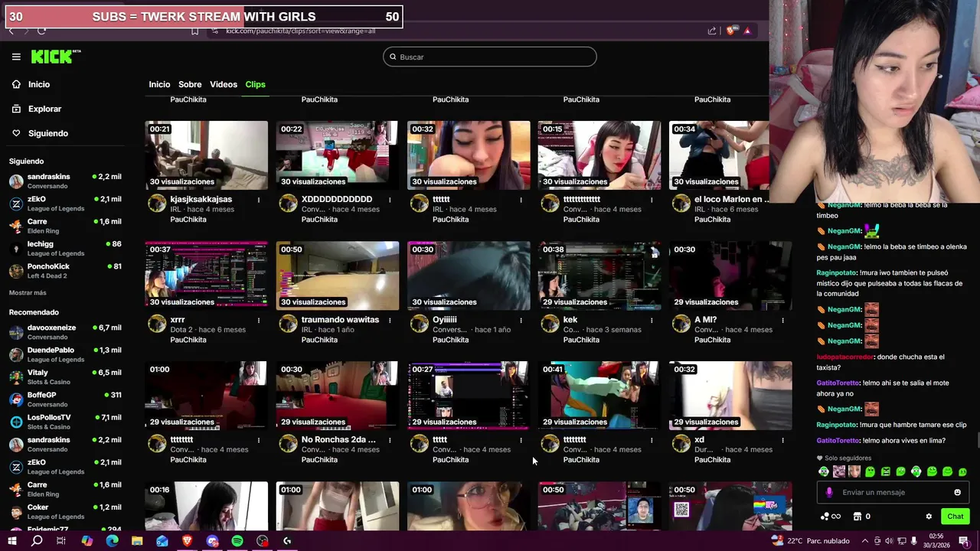Open lechigg channel in followed list
The width and height of the screenshot is (980, 551).
(65, 249)
